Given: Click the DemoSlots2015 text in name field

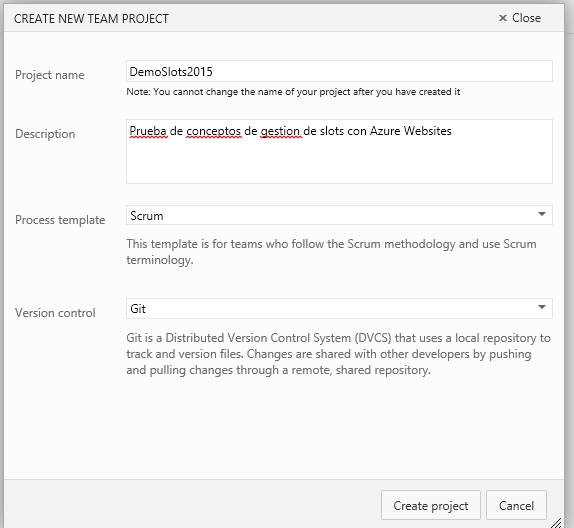Looking at the screenshot, I should (171, 71).
